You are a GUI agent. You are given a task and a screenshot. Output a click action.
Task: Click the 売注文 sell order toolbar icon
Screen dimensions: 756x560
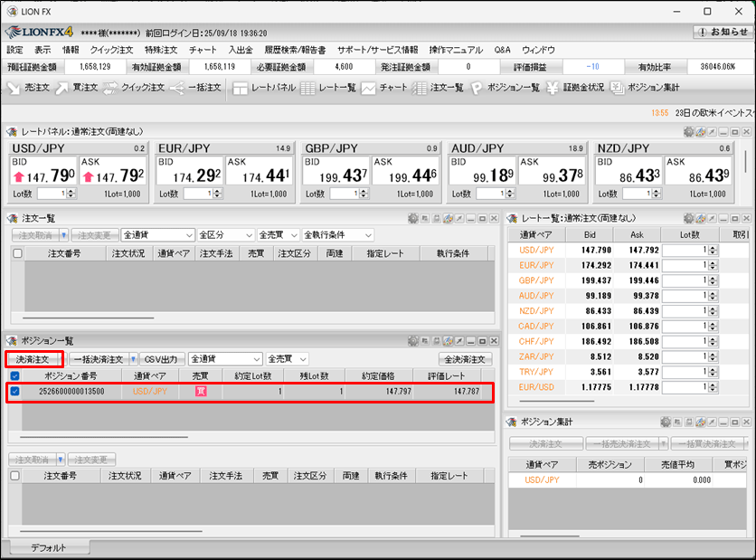pos(28,88)
